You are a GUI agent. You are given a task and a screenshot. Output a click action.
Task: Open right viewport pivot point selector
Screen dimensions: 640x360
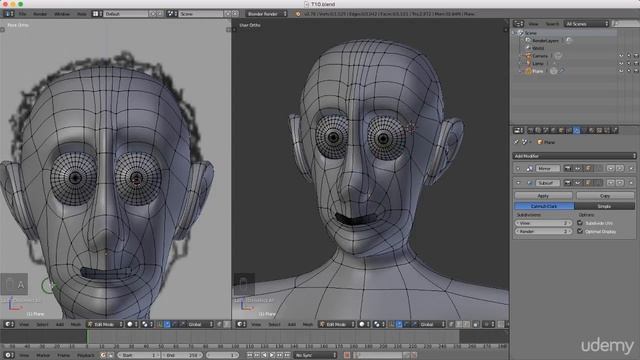tap(378, 324)
